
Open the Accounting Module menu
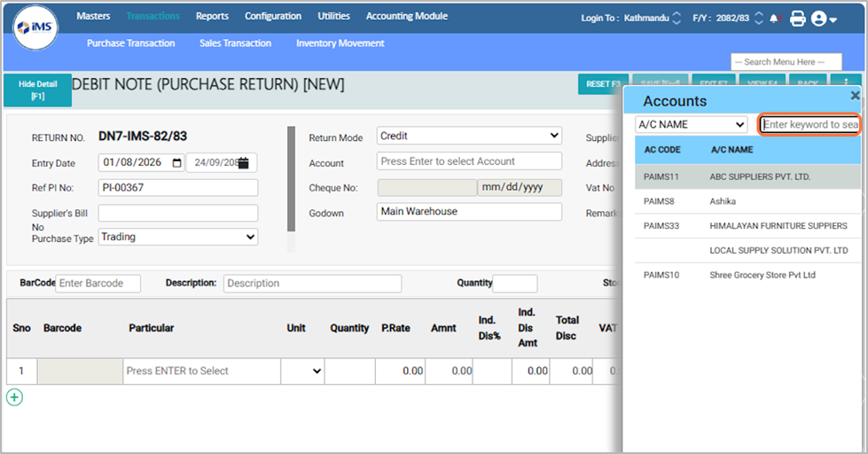(406, 16)
